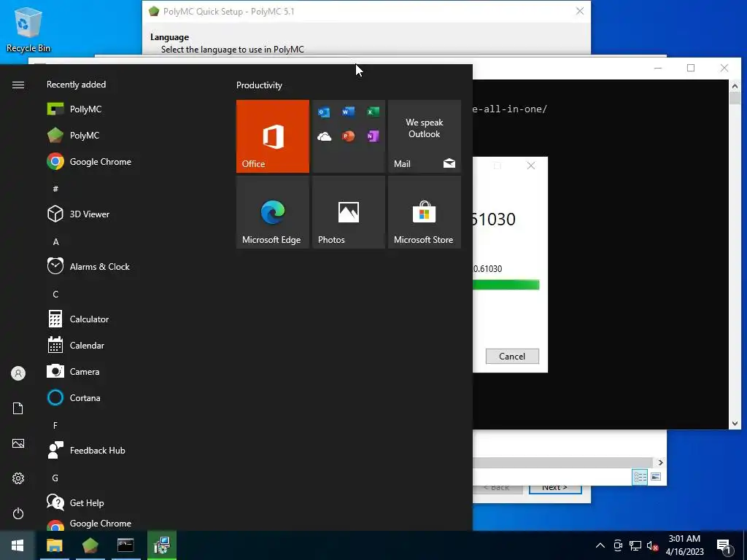Open Recycle Bin on the desktop
747x560 pixels.
pos(28,30)
